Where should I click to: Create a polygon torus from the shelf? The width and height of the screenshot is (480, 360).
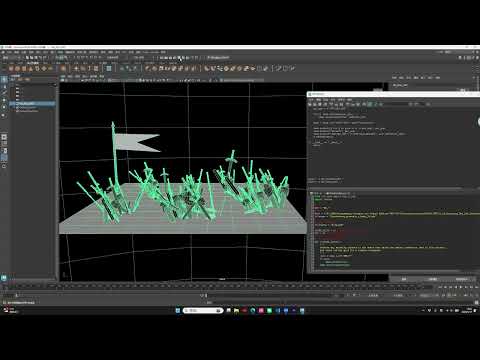point(38,69)
